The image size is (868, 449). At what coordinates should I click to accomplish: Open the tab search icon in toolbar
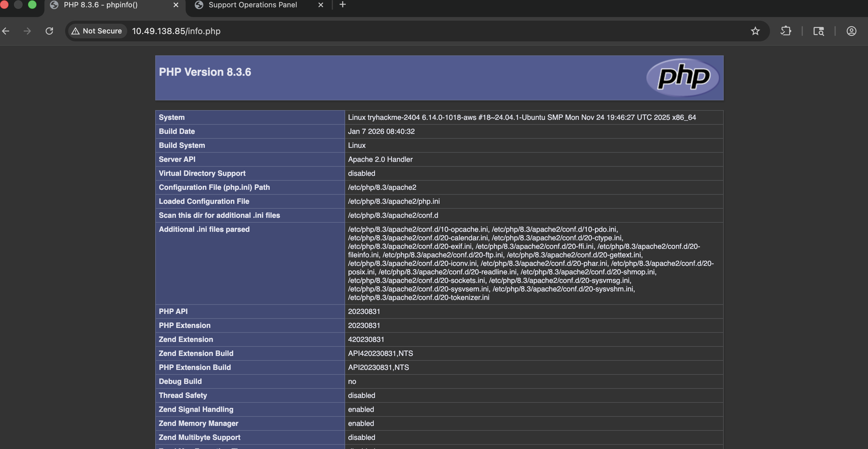(818, 31)
